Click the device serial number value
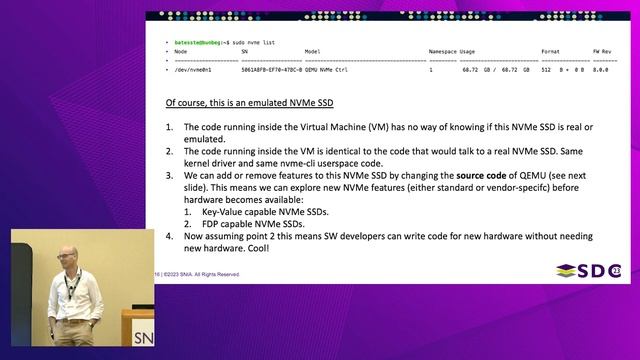640x360 pixels. 271,70
